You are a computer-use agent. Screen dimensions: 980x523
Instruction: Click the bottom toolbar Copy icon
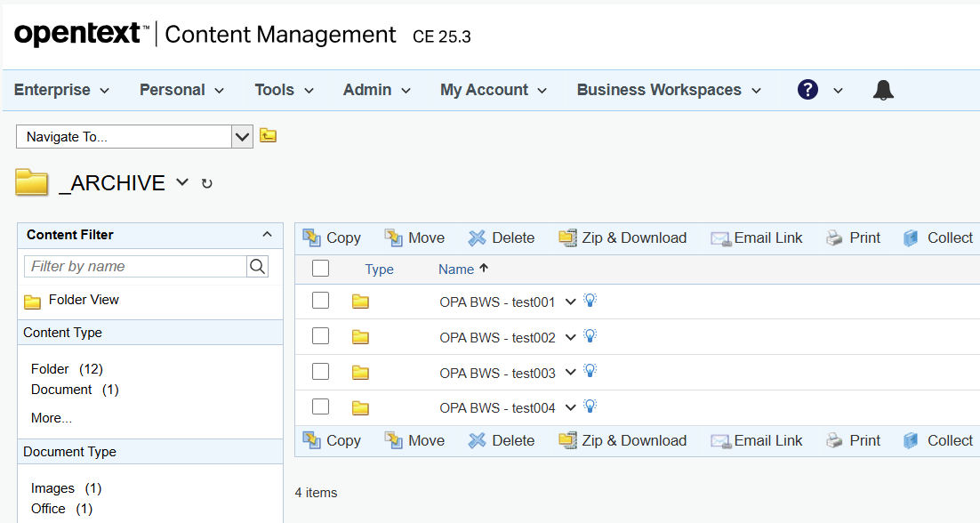[x=311, y=440]
